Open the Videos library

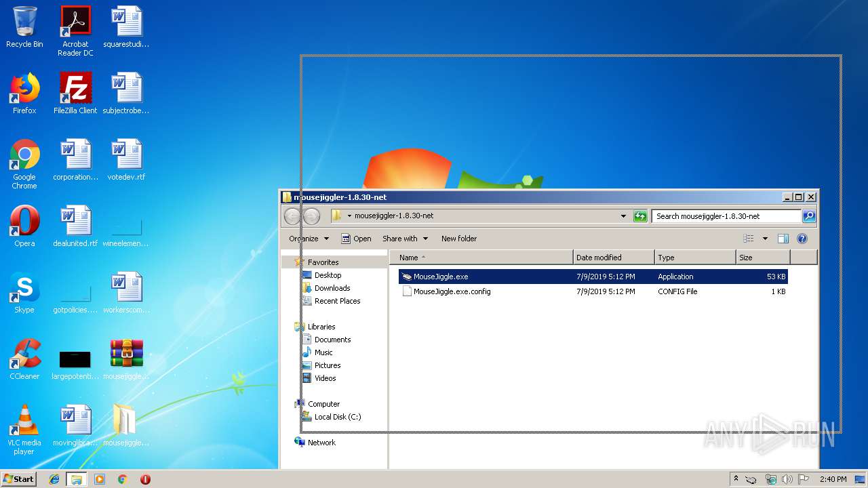point(325,378)
